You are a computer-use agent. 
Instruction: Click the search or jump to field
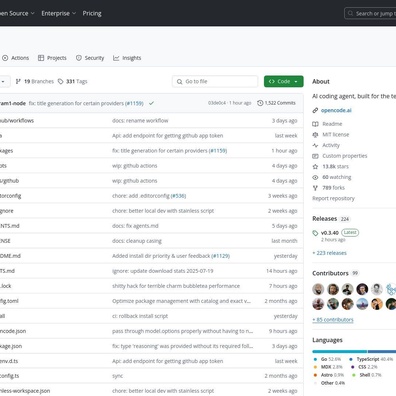371,14
